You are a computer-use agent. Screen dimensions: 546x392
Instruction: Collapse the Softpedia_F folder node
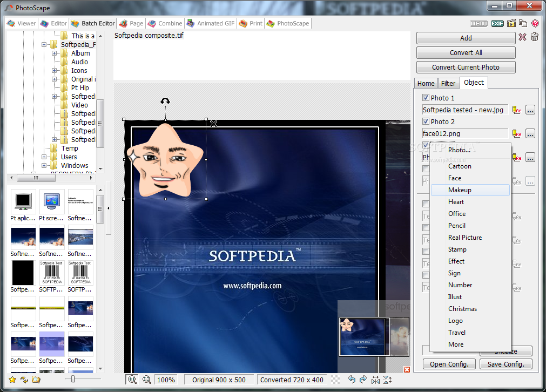(44, 45)
